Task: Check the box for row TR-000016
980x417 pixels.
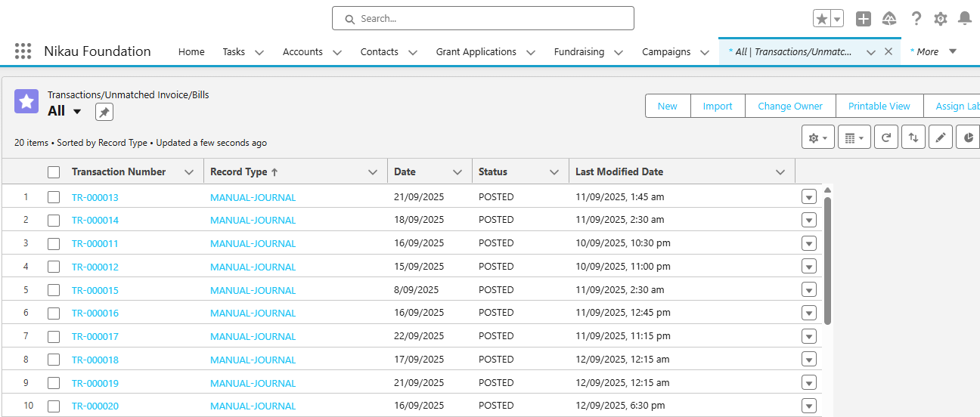Action: [x=54, y=313]
